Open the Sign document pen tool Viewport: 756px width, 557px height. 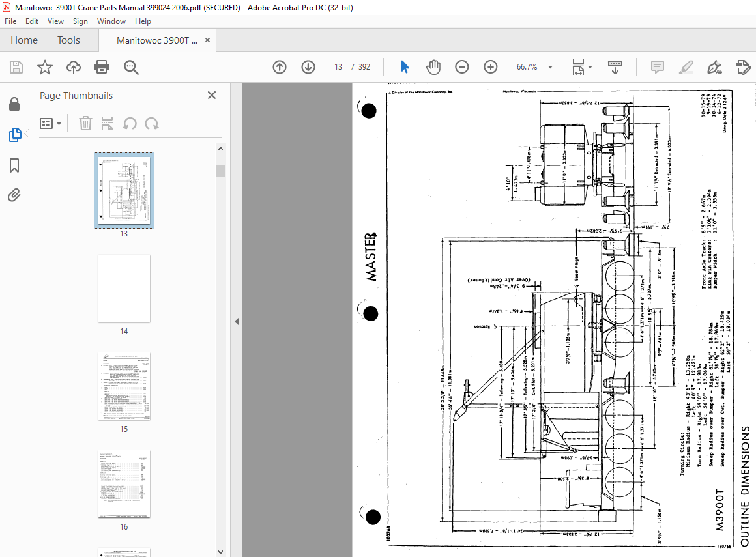point(714,67)
